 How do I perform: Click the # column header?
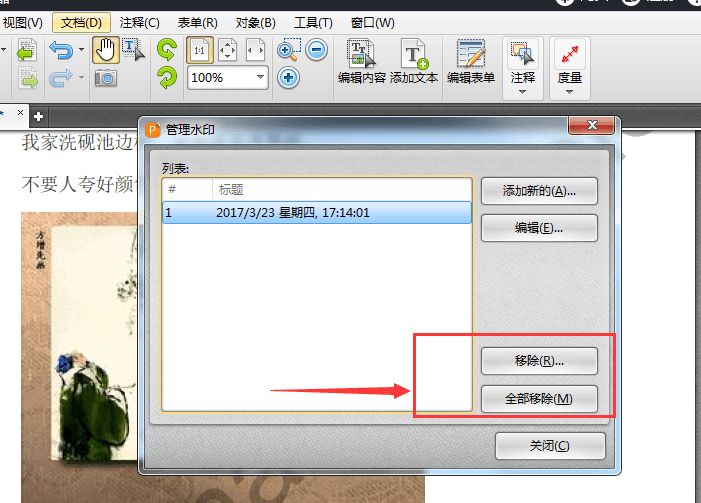click(x=187, y=190)
